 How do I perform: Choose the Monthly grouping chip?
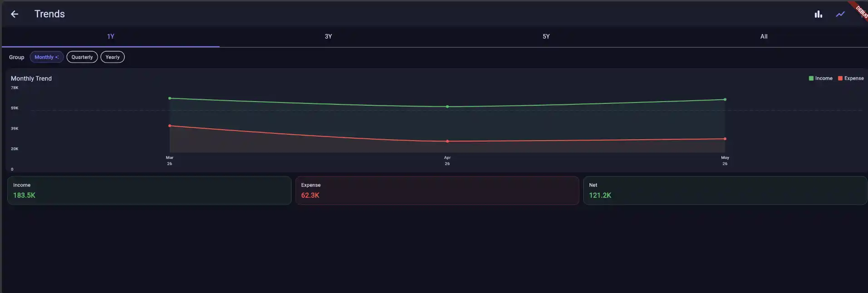pos(47,57)
